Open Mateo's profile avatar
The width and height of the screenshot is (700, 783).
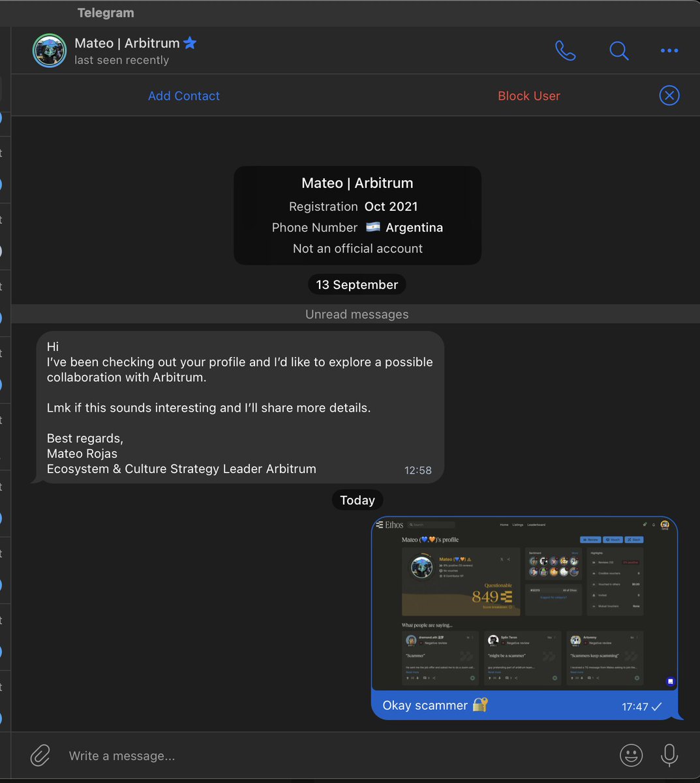[50, 51]
